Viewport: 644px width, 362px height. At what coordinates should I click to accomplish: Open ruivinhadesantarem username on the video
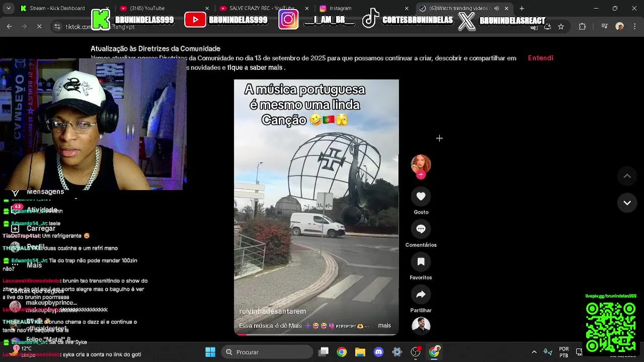pos(272,311)
